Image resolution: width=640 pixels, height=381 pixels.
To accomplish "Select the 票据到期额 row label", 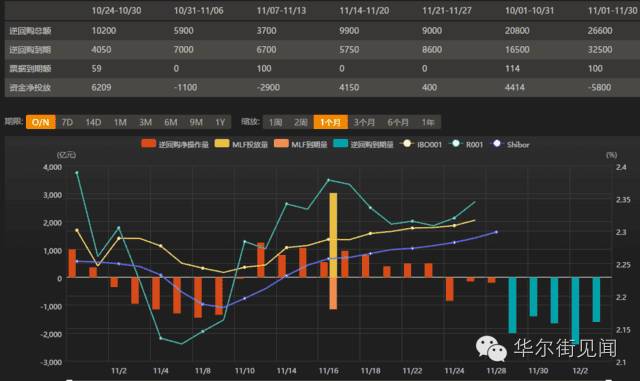I will coord(30,69).
